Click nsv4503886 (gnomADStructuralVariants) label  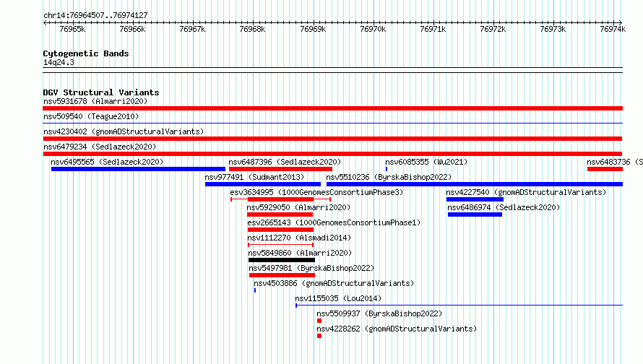[x=334, y=283]
